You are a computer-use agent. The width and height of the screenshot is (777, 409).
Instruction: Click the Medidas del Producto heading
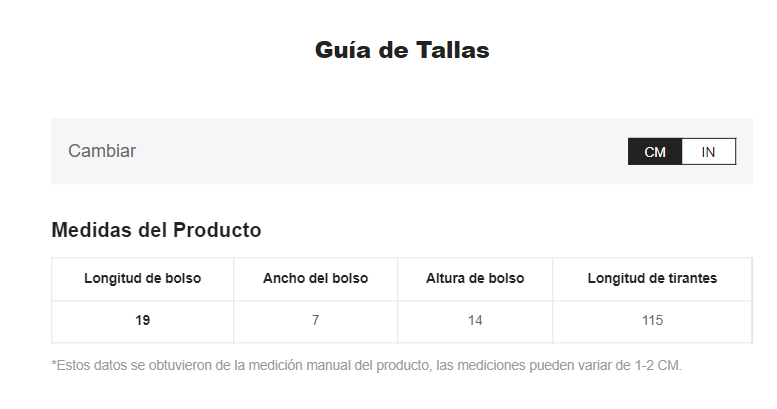pyautogui.click(x=156, y=230)
